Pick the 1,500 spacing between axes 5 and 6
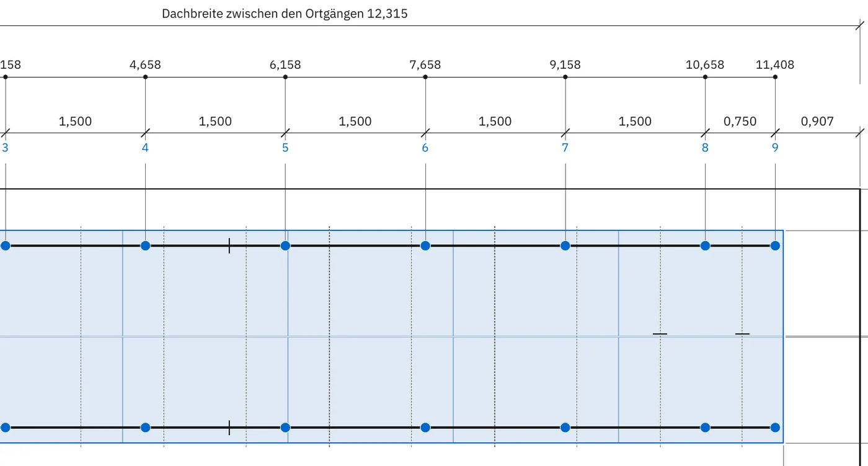868x466 pixels. click(x=355, y=121)
